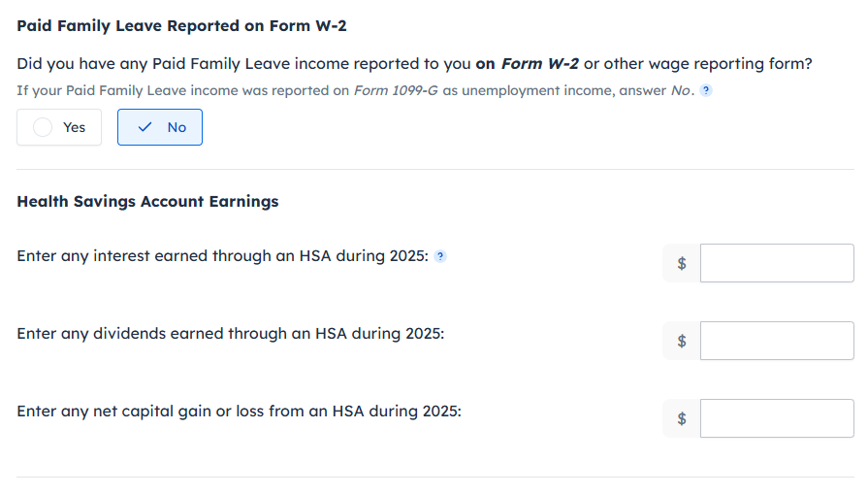Click the empty radio circle beside Yes

tap(43, 127)
